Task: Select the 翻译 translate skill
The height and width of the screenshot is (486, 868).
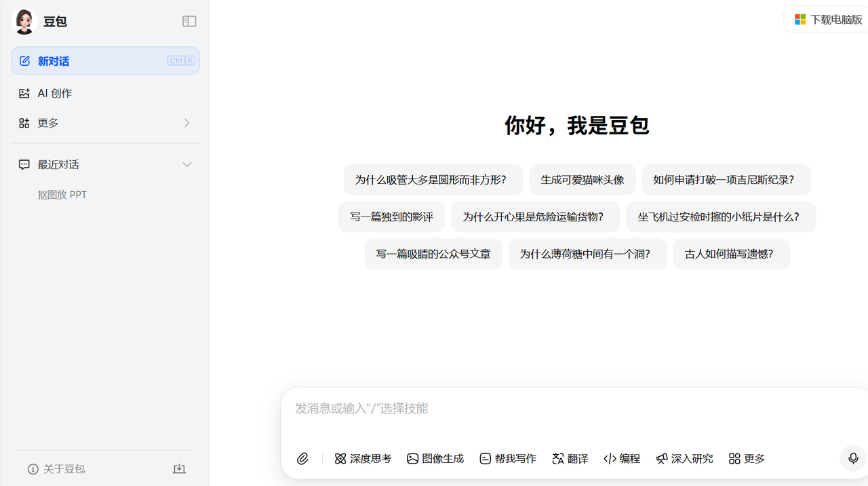Action: pyautogui.click(x=570, y=459)
